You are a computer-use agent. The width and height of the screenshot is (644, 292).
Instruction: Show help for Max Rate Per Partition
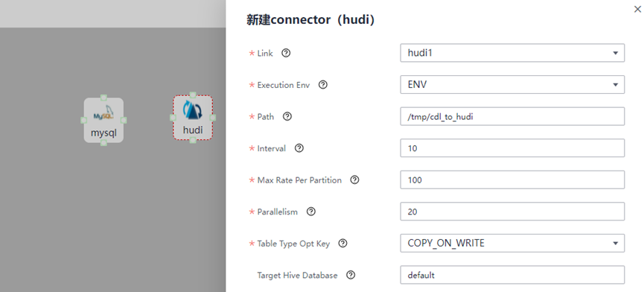click(355, 180)
